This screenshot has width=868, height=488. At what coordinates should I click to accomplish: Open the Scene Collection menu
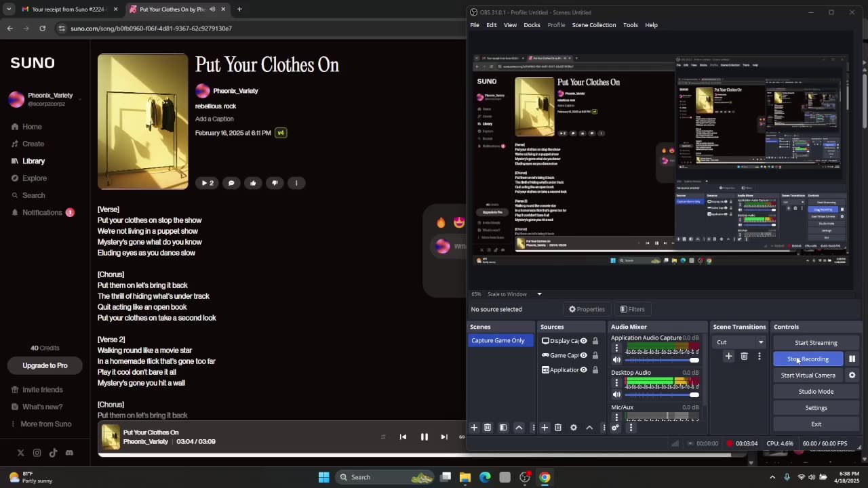(x=593, y=25)
